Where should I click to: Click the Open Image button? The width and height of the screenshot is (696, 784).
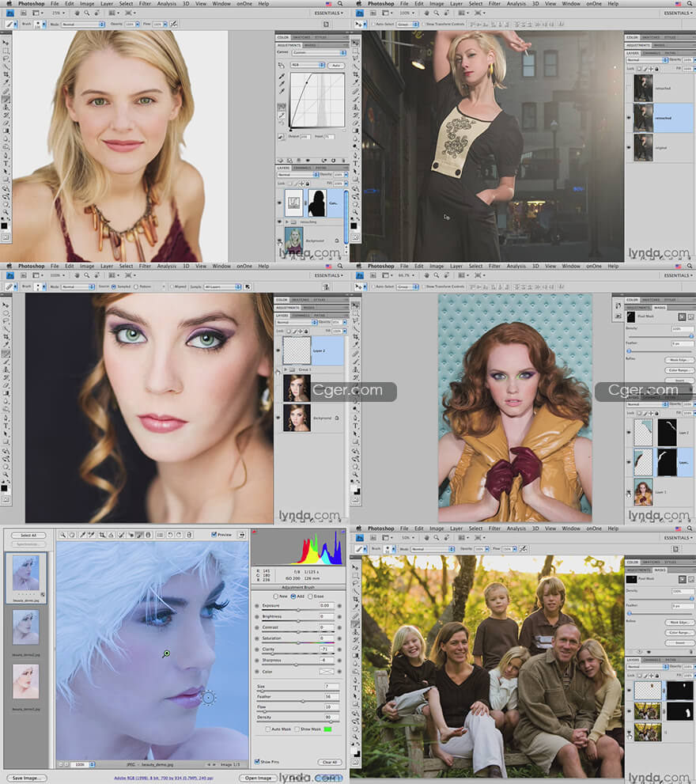(259, 778)
